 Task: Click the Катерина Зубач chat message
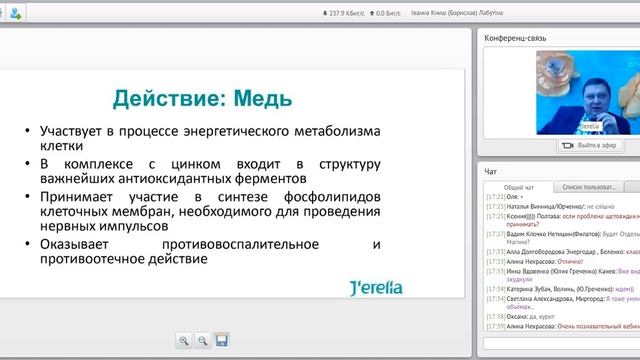(x=560, y=289)
